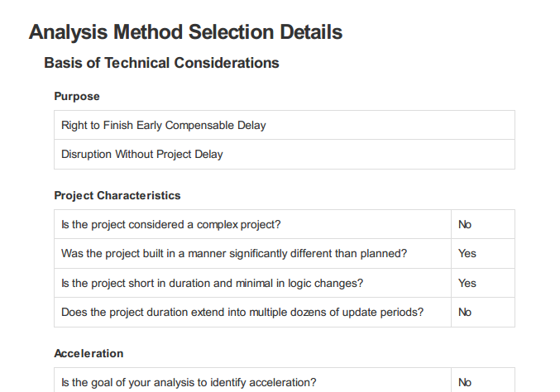Click the question about building differently than planned
The width and height of the screenshot is (560, 392).
pyautogui.click(x=234, y=253)
